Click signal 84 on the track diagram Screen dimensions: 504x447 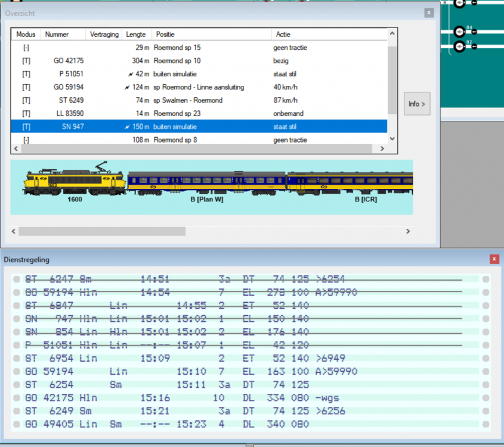tap(459, 32)
